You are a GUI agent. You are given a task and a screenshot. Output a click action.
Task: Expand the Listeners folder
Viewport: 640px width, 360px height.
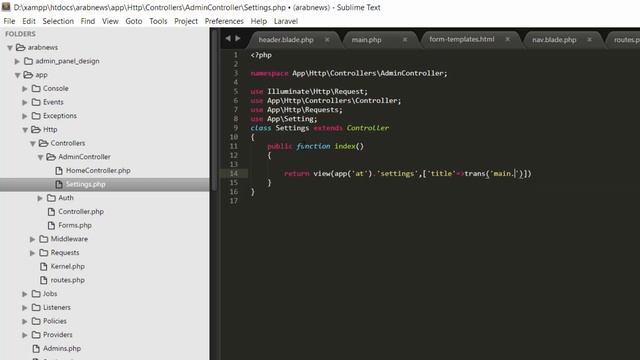pos(25,307)
